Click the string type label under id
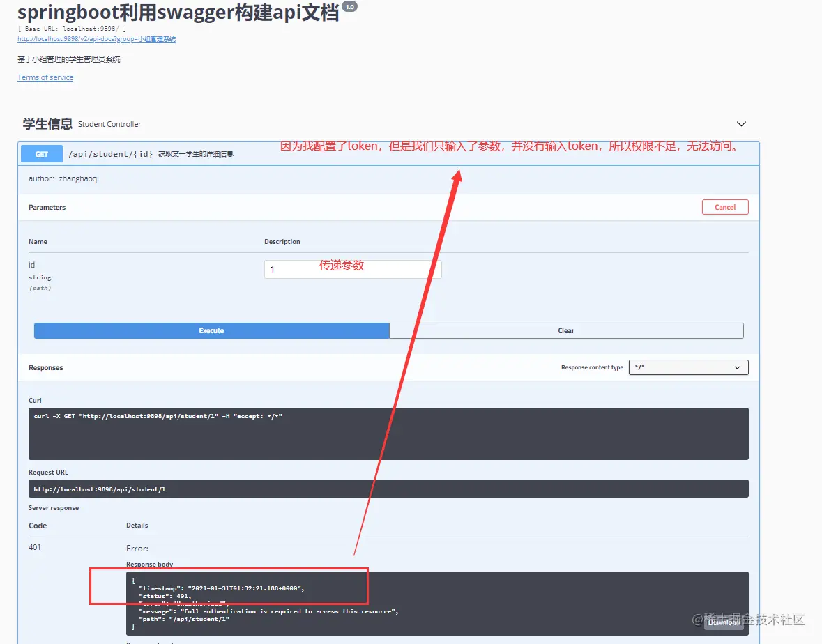Image resolution: width=822 pixels, height=644 pixels. pyautogui.click(x=40, y=277)
